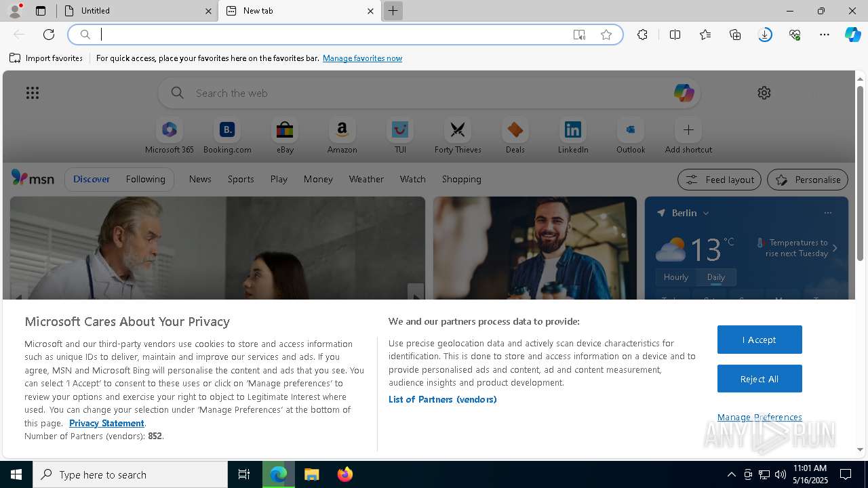Open the new tab plus button
This screenshot has width=868, height=488.
tap(393, 11)
